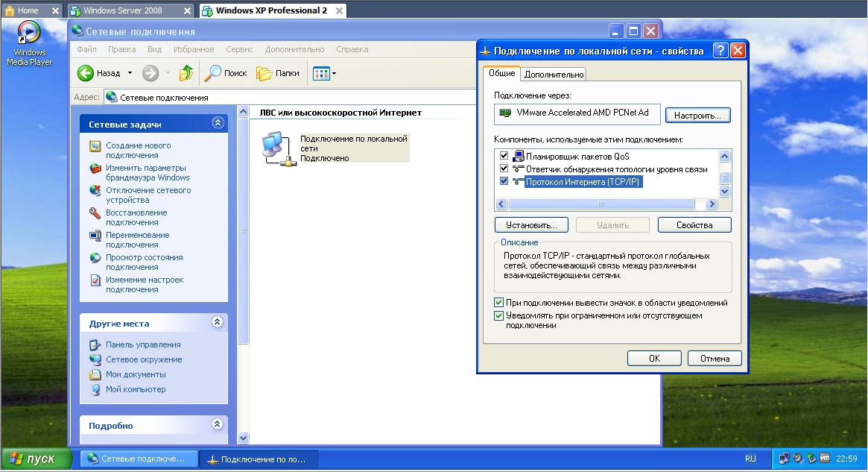
Task: Open Windows Media Player desktop shortcut
Action: point(29,43)
